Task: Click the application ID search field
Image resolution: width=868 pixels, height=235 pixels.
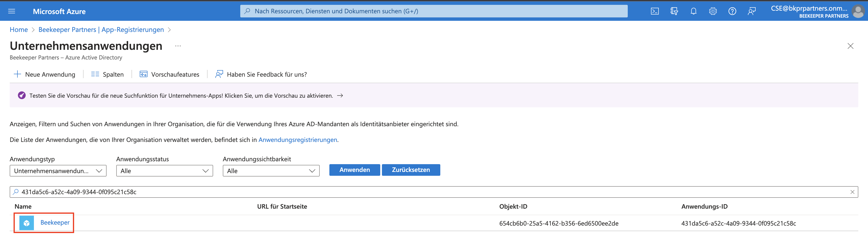Action: coord(434,192)
